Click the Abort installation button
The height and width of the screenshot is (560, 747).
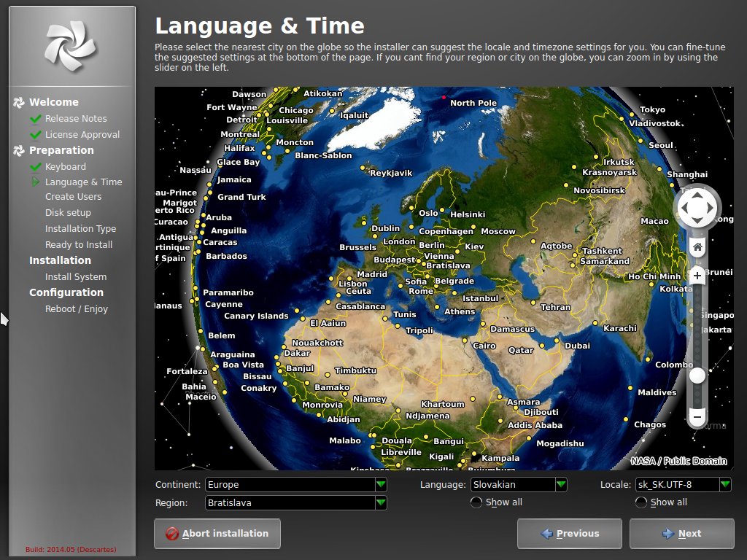[217, 533]
